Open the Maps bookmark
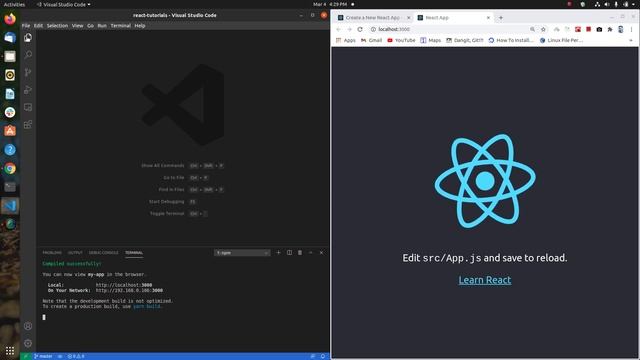 pyautogui.click(x=431, y=40)
